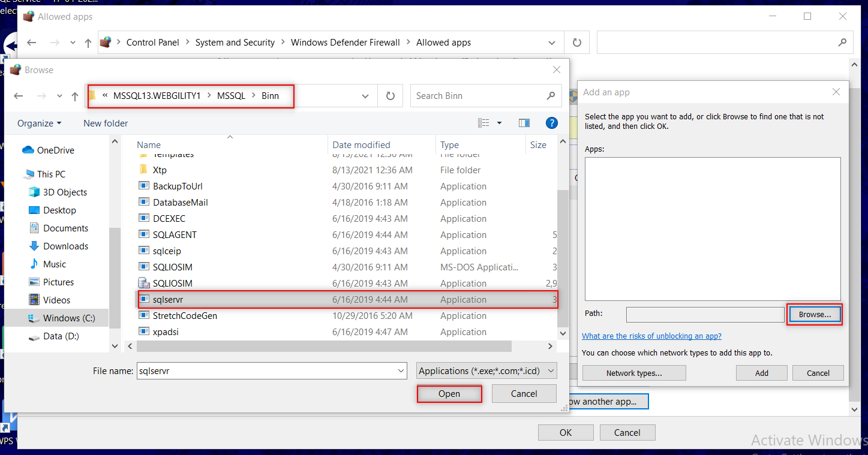
Task: Click Browse... in Add an app
Action: pos(815,314)
